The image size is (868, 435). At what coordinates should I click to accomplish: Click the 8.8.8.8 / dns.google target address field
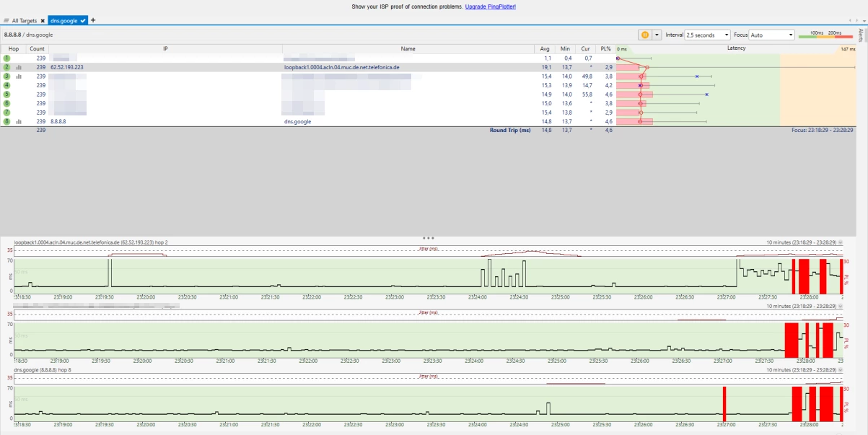[x=29, y=35]
